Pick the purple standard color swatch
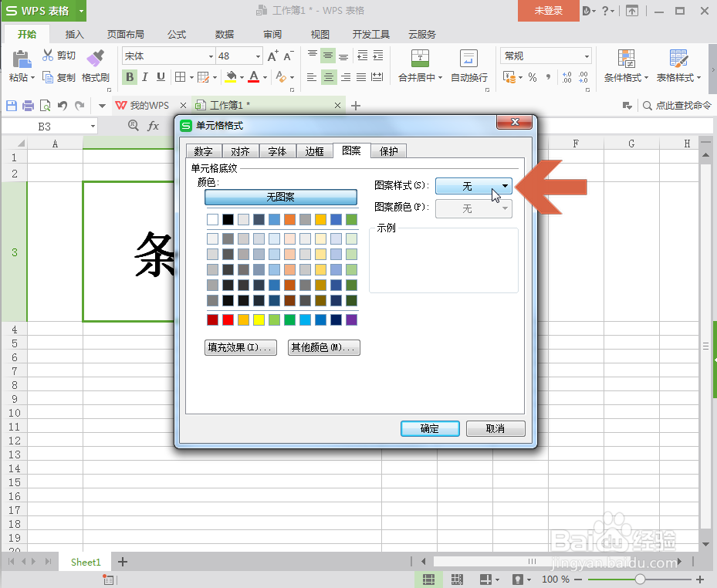717x588 pixels. pos(351,319)
